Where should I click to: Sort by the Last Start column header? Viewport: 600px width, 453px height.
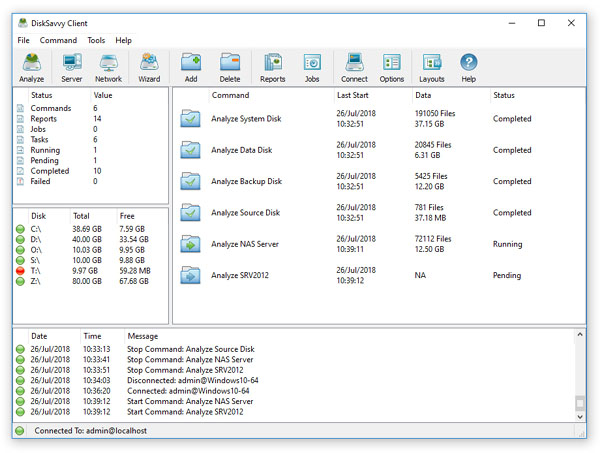(x=352, y=96)
